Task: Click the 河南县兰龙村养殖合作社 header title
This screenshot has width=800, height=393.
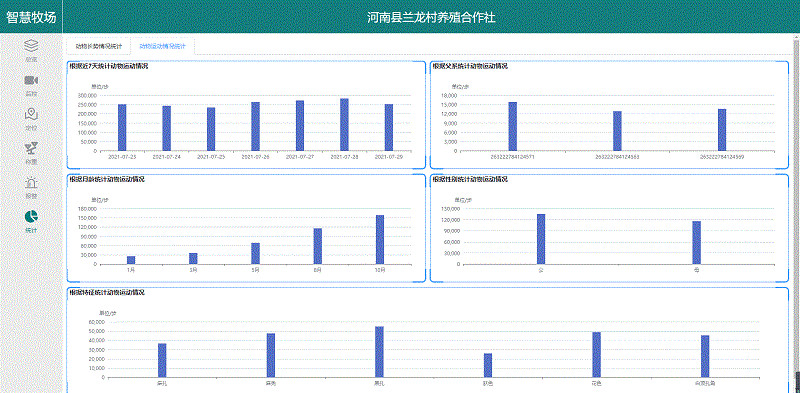Action: [x=431, y=18]
